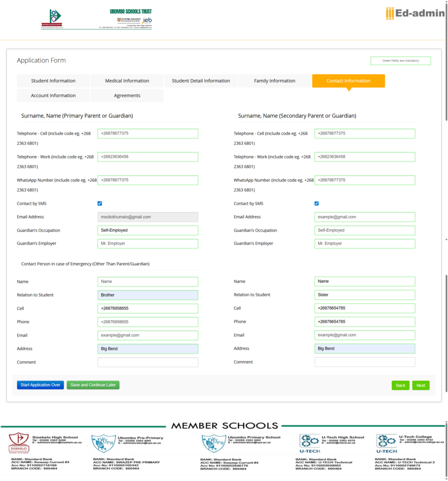Click second emergency contact Cell field
This screenshot has height=481, width=448.
(364, 308)
